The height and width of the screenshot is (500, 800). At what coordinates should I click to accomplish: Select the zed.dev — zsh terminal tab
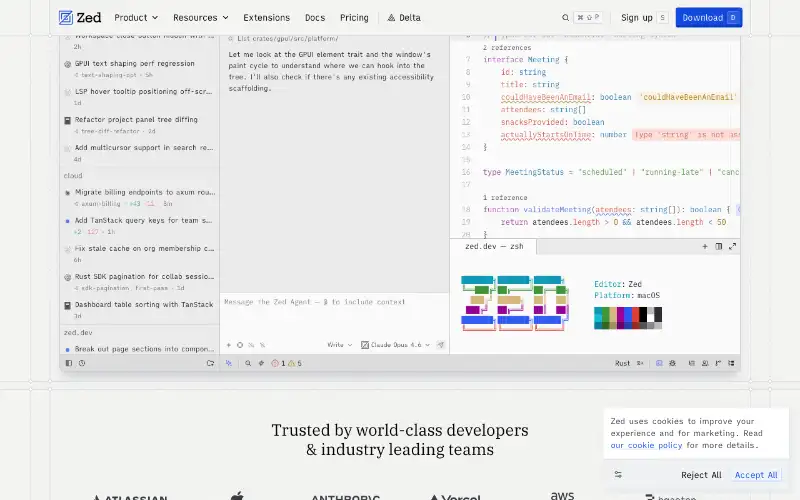coord(494,246)
